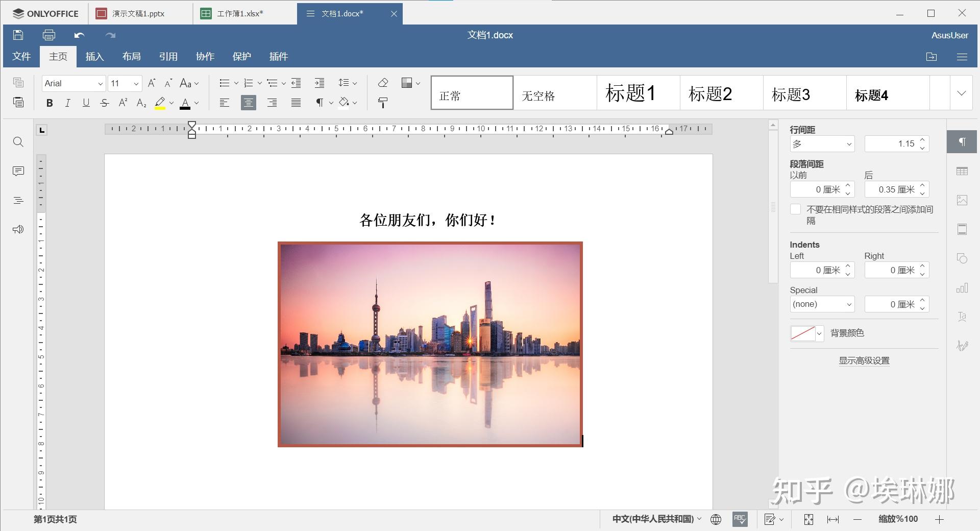Open the 背景颜色 color picker
This screenshot has height=531, width=980.
click(x=806, y=333)
